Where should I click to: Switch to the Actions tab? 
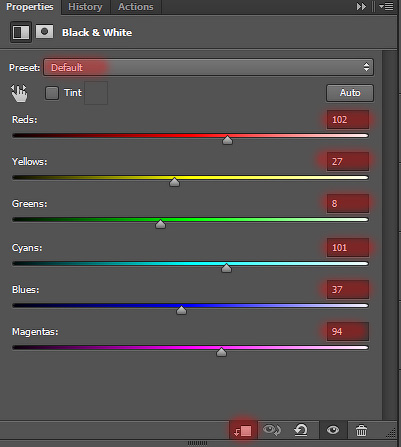coord(136,7)
